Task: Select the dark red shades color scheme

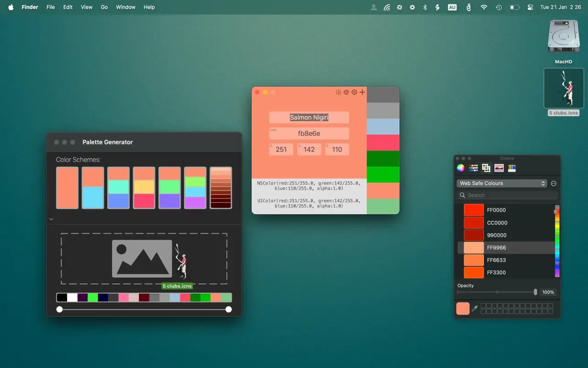Action: pyautogui.click(x=221, y=188)
